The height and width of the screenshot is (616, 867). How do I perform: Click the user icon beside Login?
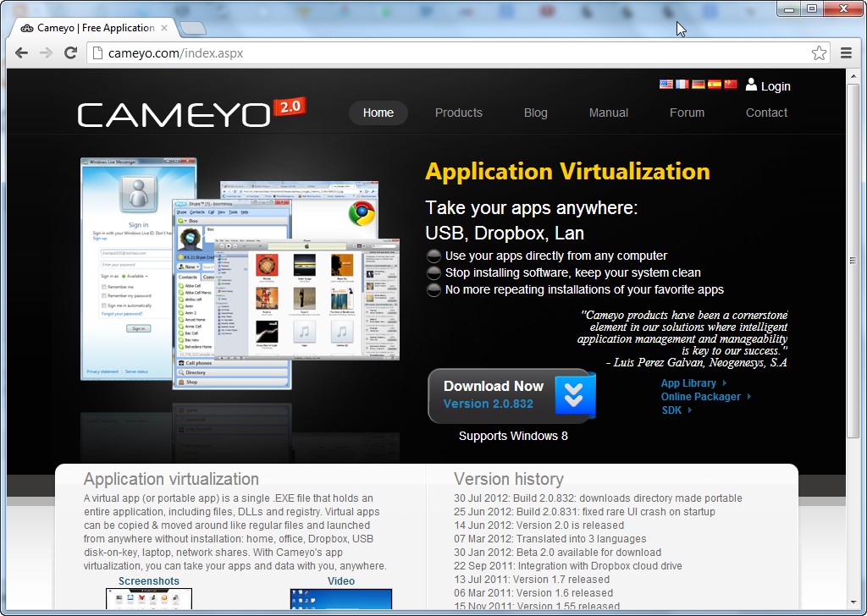[751, 85]
